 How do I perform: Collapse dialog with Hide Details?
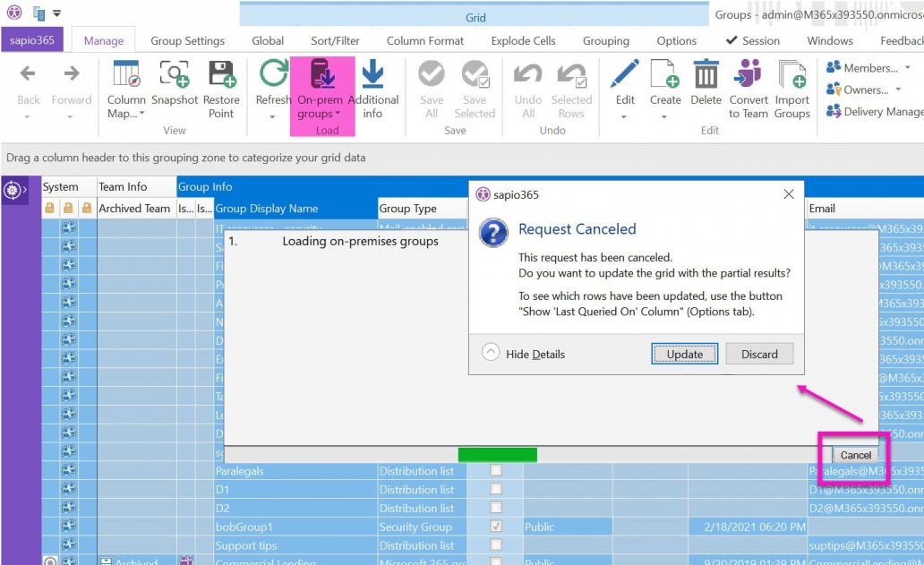click(x=523, y=354)
